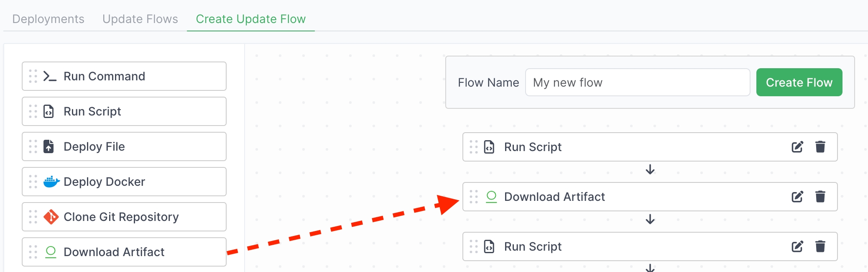Select the Create Update Flow tab
Screen dimensions: 868x272
coord(250,19)
